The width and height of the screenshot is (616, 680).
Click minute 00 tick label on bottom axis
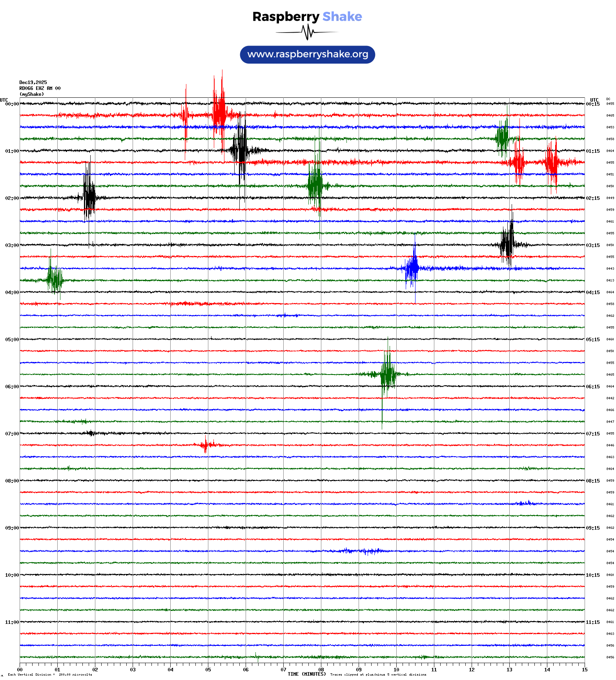[x=20, y=670]
